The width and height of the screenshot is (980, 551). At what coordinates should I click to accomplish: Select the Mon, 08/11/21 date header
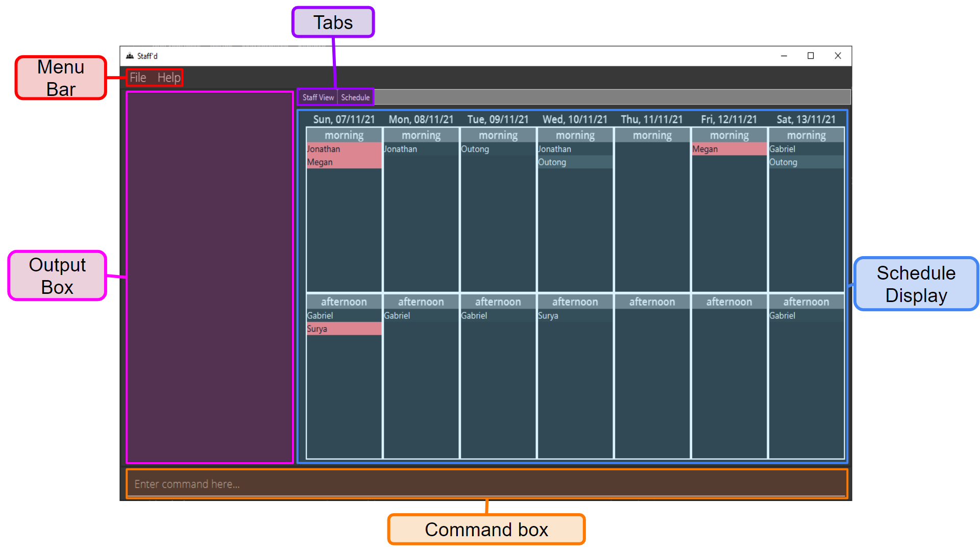421,119
